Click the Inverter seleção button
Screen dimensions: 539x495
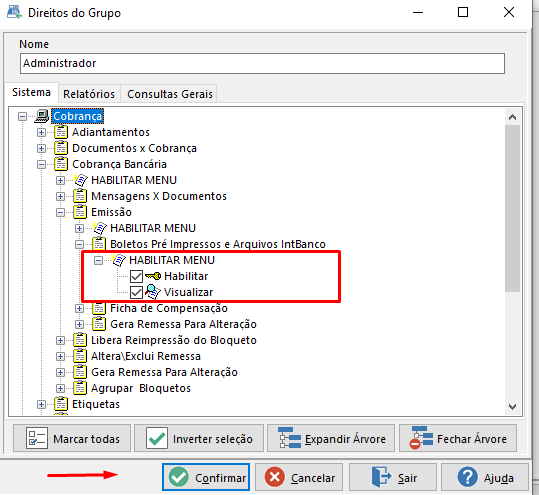199,438
